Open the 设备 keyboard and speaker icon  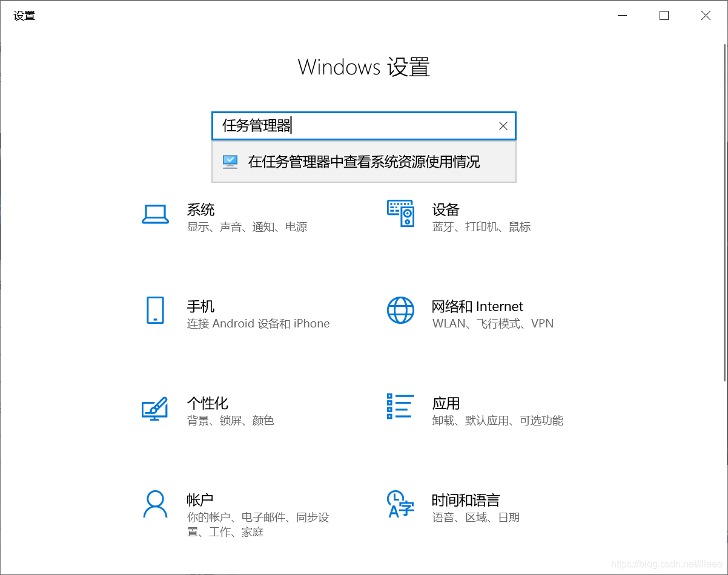pos(400,214)
